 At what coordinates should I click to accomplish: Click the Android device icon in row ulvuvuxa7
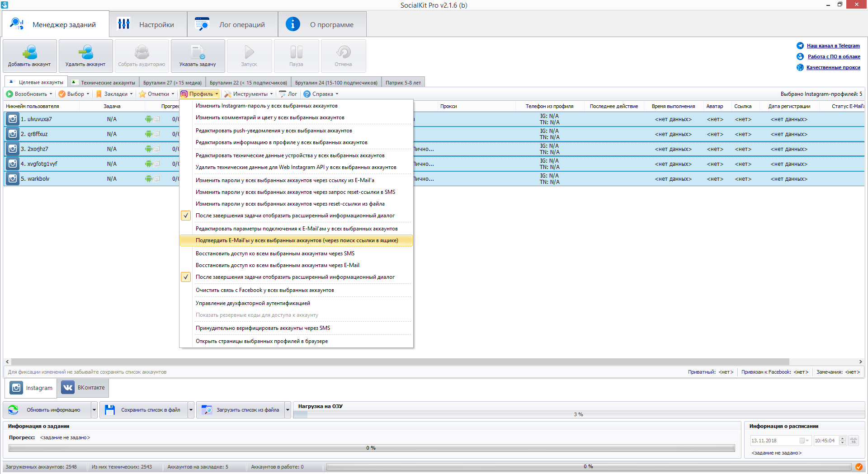point(149,119)
